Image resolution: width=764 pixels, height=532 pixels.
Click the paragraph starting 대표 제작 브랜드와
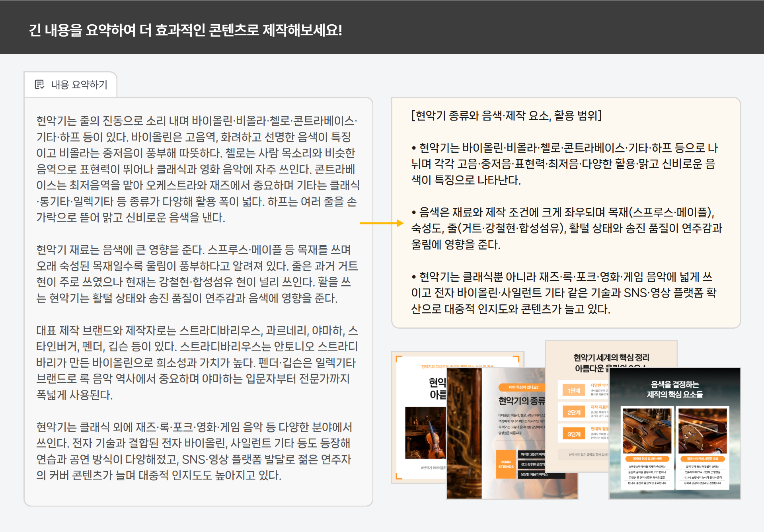click(x=197, y=362)
